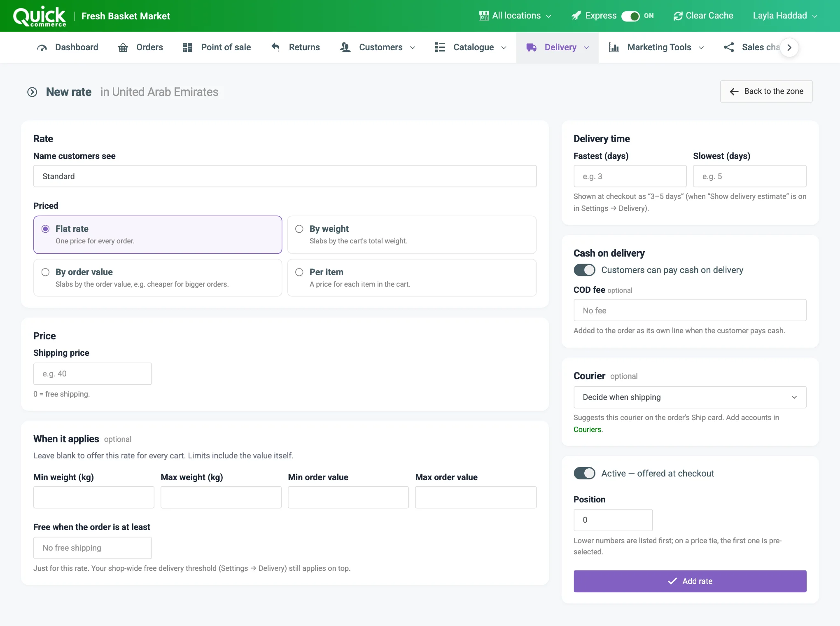
Task: Click the Quick commerce logo
Action: pyautogui.click(x=40, y=16)
